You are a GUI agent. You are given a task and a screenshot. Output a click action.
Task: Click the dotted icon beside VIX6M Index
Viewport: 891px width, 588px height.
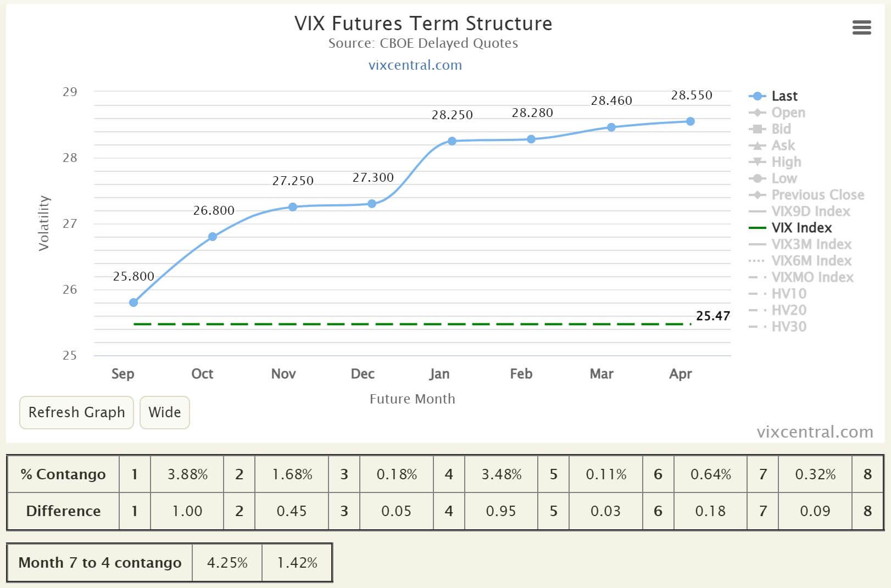[x=757, y=261]
